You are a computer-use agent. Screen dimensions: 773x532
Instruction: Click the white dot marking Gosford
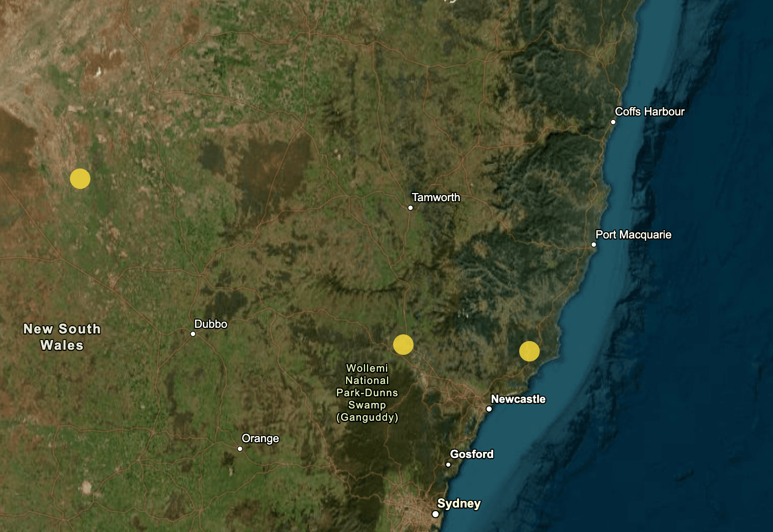[448, 465]
